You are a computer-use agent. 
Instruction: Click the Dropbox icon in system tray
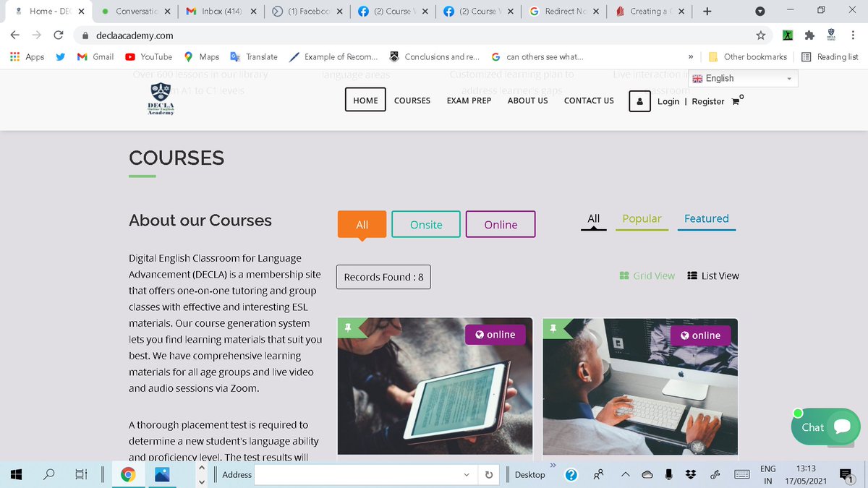(691, 474)
